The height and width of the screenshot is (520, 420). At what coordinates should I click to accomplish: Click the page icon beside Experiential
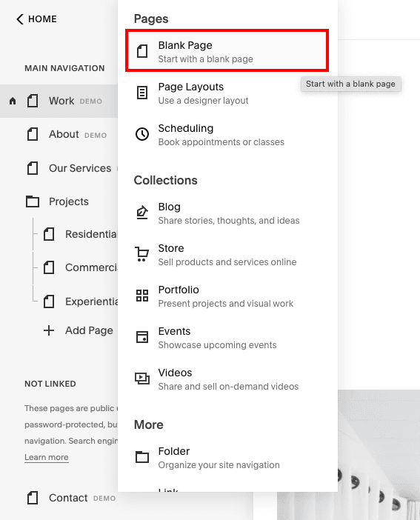point(49,301)
